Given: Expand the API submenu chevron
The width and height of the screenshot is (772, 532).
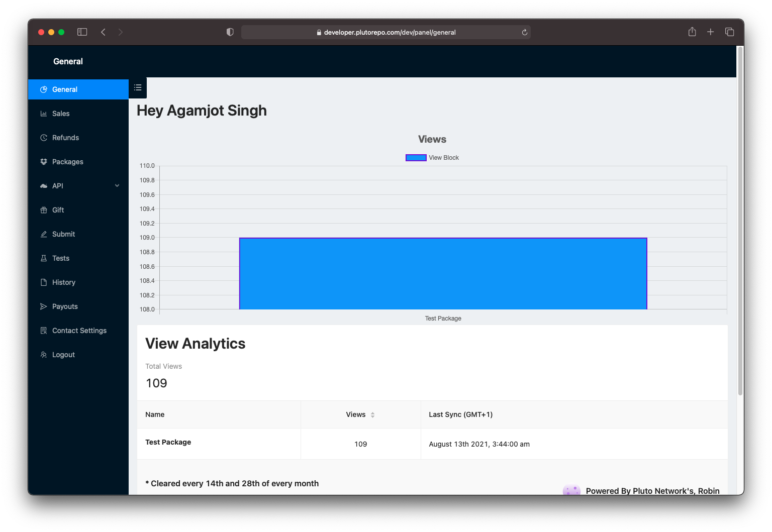Looking at the screenshot, I should pyautogui.click(x=117, y=186).
